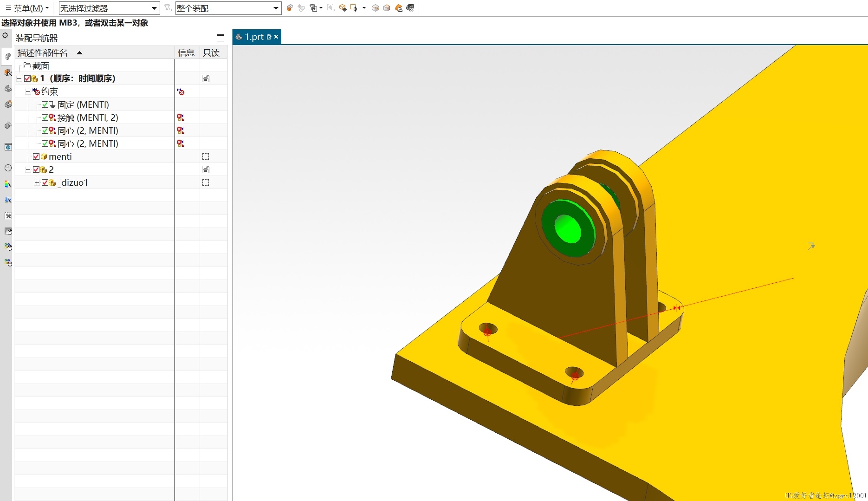This screenshot has width=868, height=501.
Task: Collapse the component 2 node
Action: (28, 169)
